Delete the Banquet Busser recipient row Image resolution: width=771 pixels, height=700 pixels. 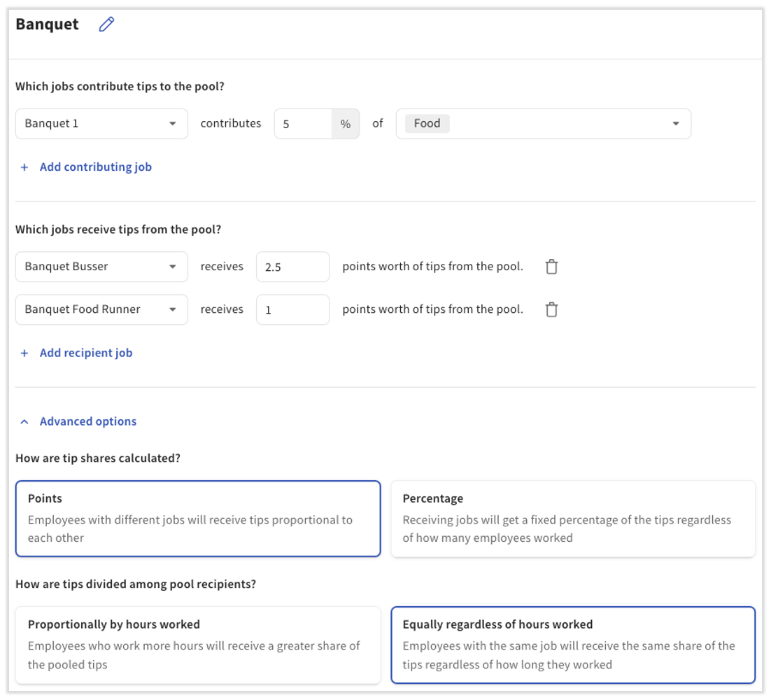click(x=551, y=267)
